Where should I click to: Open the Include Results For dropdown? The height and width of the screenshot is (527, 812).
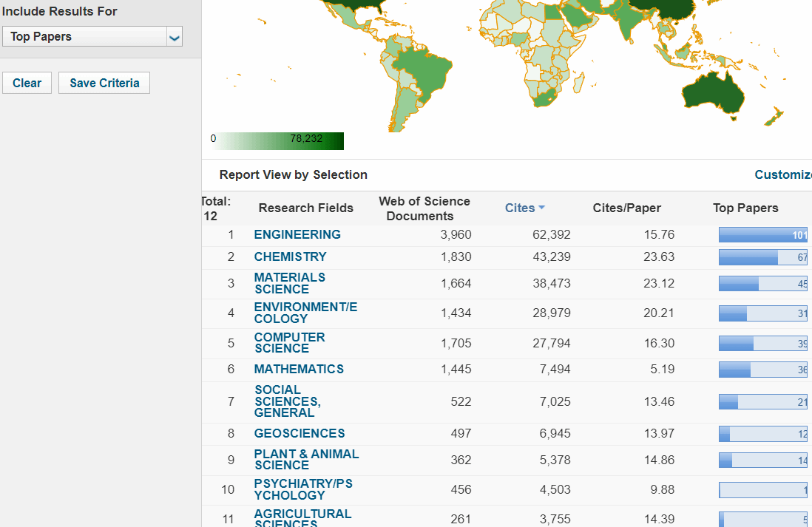click(92, 36)
